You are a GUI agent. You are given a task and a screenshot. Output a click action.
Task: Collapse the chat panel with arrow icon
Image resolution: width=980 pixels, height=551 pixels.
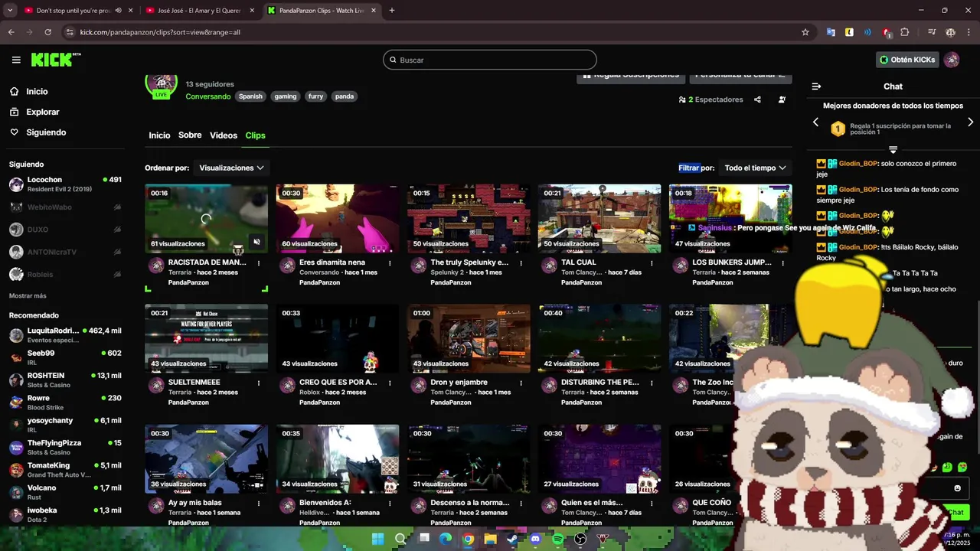(x=816, y=86)
